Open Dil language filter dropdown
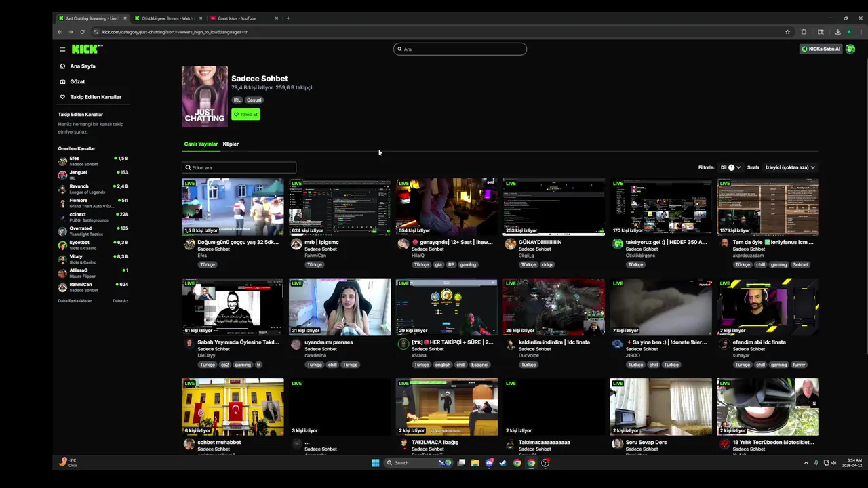This screenshot has height=488, width=868. pos(730,167)
